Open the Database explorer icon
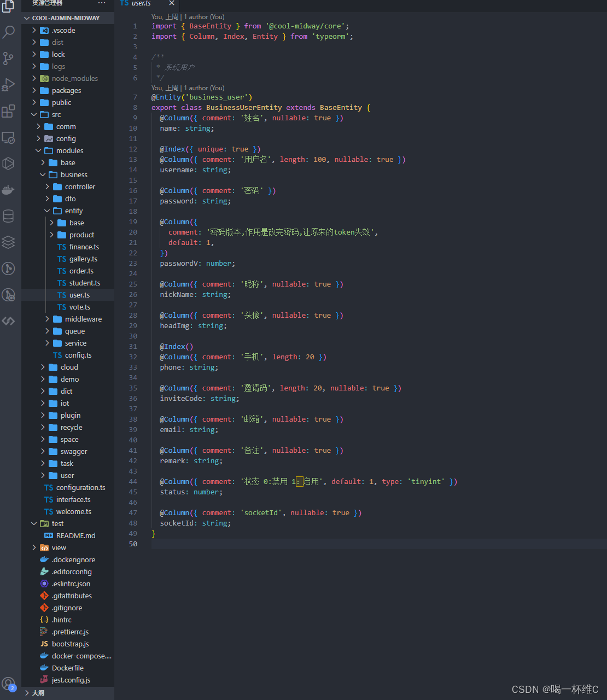This screenshot has height=700, width=607. 9,215
